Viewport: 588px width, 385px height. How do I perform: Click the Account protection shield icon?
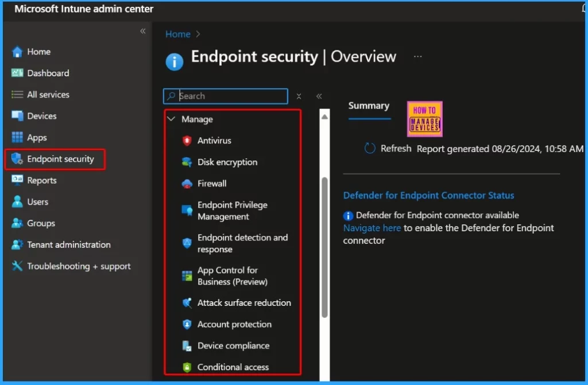pyautogui.click(x=187, y=324)
